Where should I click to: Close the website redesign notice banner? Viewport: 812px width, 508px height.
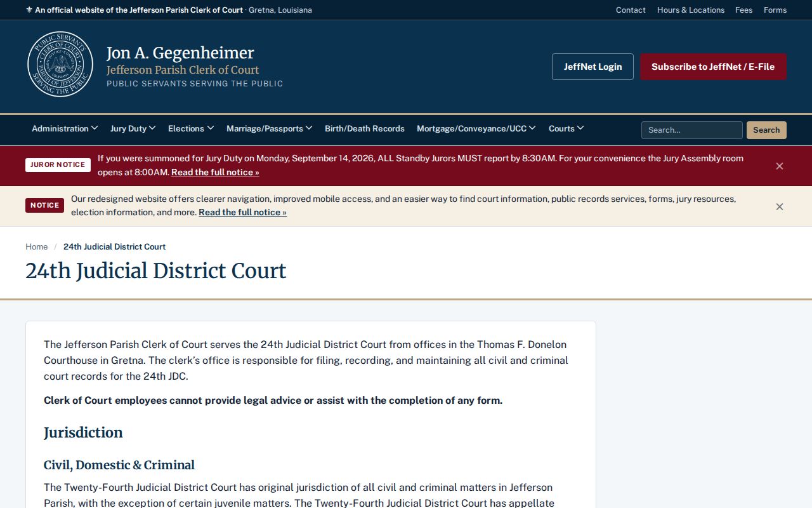click(x=780, y=206)
